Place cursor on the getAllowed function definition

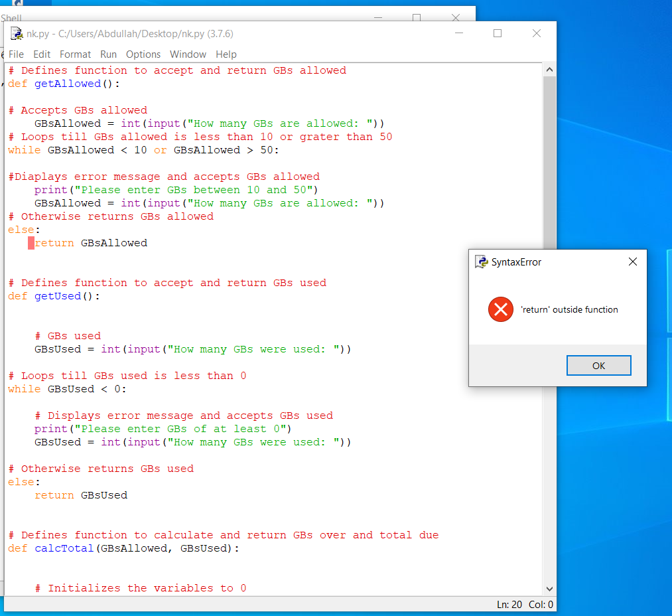67,83
